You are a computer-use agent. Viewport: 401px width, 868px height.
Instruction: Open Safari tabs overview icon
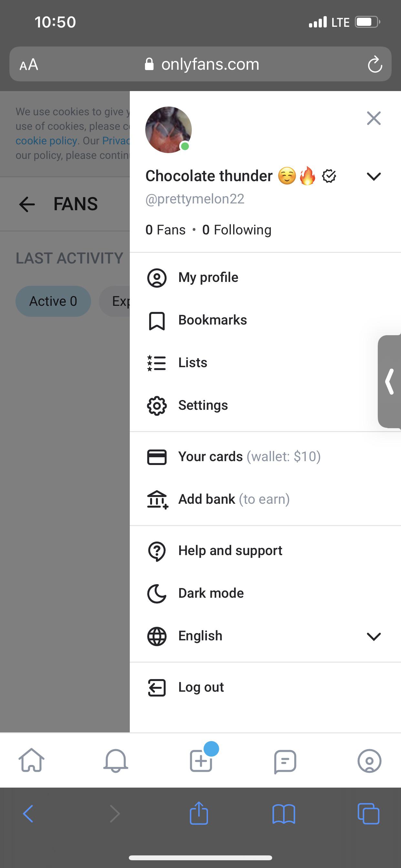[x=368, y=814]
